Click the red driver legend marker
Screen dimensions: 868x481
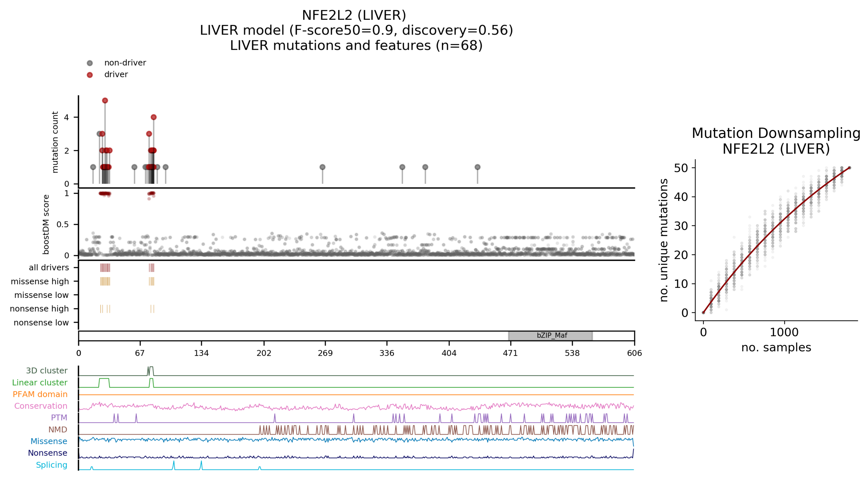point(90,75)
